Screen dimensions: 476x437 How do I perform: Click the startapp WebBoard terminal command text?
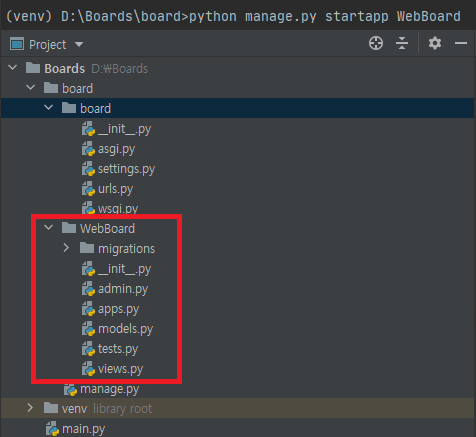393,16
